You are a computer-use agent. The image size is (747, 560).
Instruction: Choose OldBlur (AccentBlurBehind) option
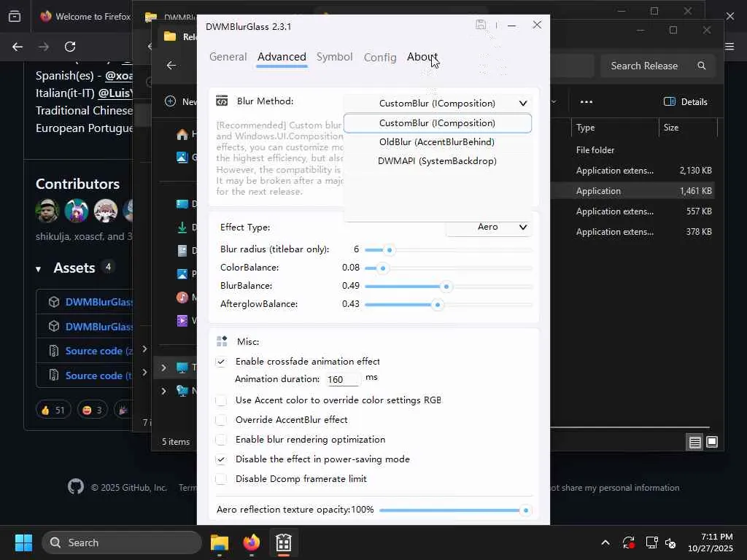(x=438, y=142)
